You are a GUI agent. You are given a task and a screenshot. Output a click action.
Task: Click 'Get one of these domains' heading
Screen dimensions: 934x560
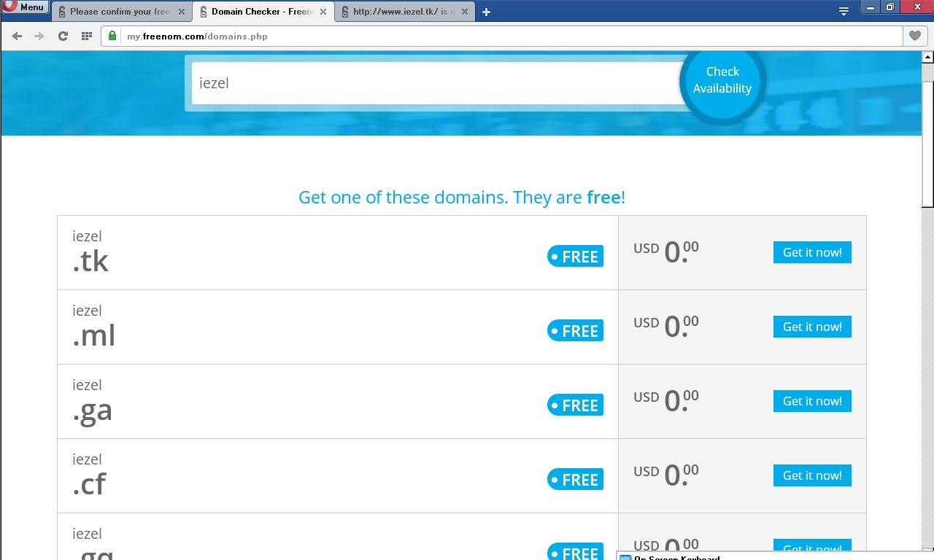tap(462, 198)
